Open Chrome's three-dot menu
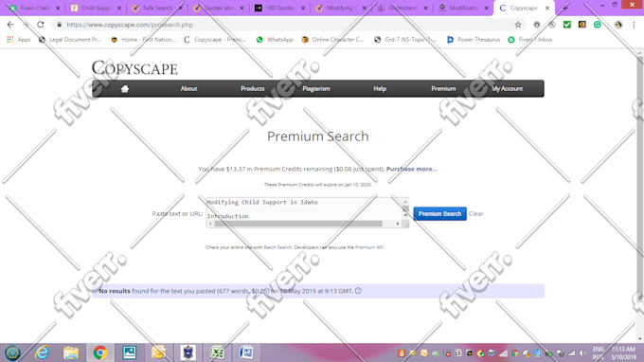Viewport: 644px width, 362px height. click(634, 25)
